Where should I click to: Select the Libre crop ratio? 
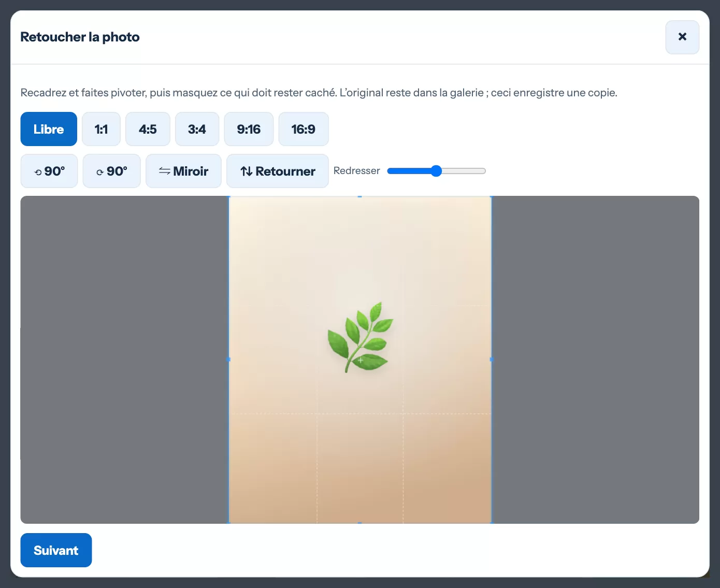tap(49, 129)
